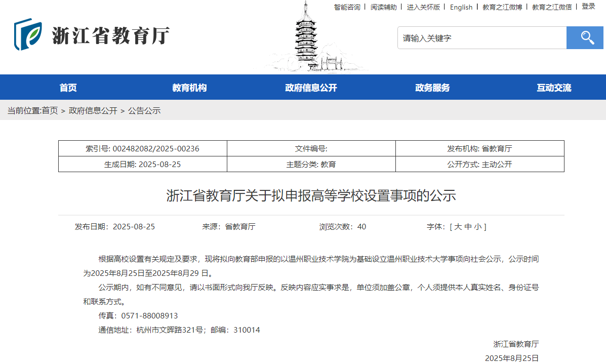
Task: Click the keyword search input box
Action: (x=481, y=37)
